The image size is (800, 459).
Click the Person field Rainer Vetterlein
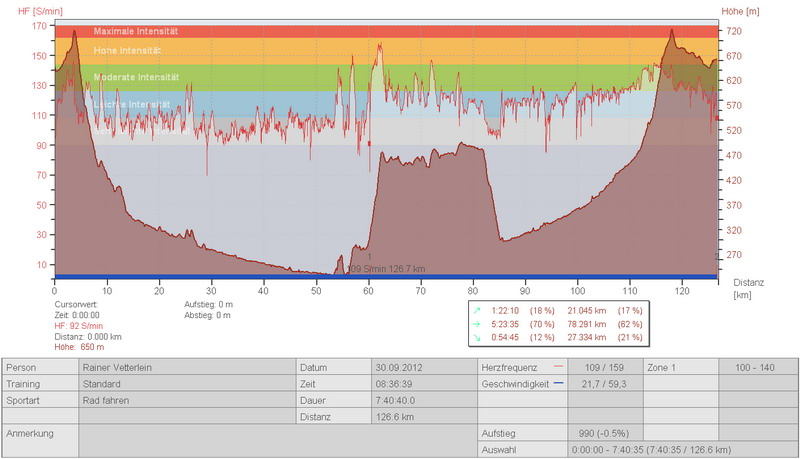tap(187, 368)
